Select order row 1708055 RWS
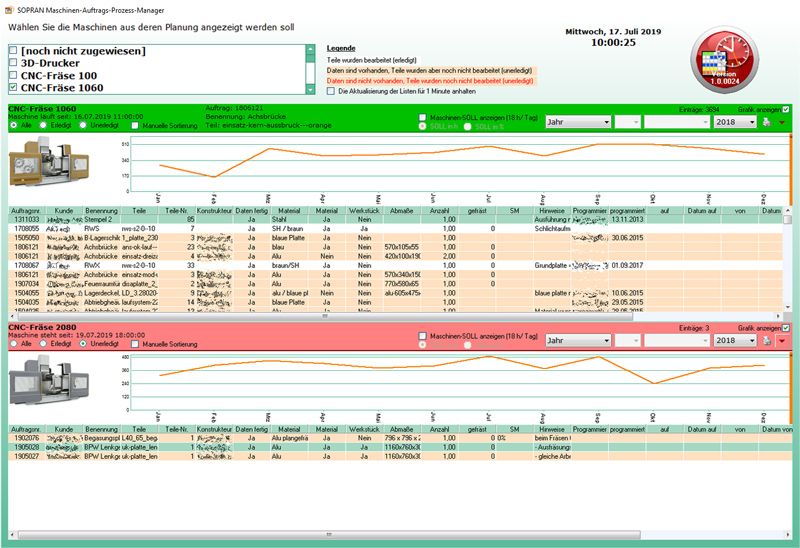Viewport: 800px width, 548px height. pos(395,229)
